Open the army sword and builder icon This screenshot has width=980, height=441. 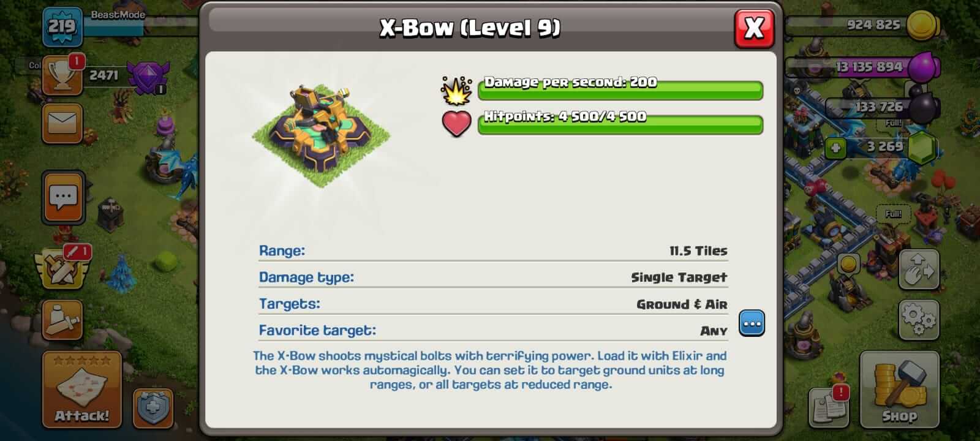62,320
